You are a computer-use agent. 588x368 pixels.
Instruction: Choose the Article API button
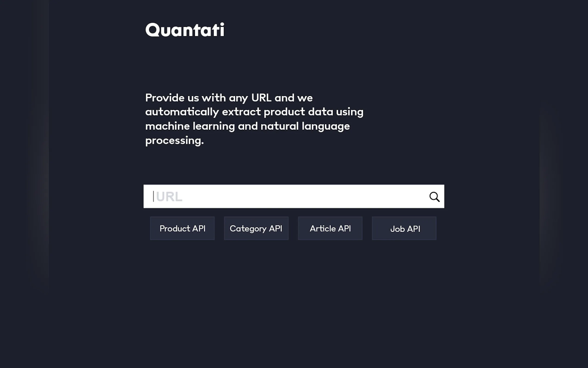[x=330, y=228]
